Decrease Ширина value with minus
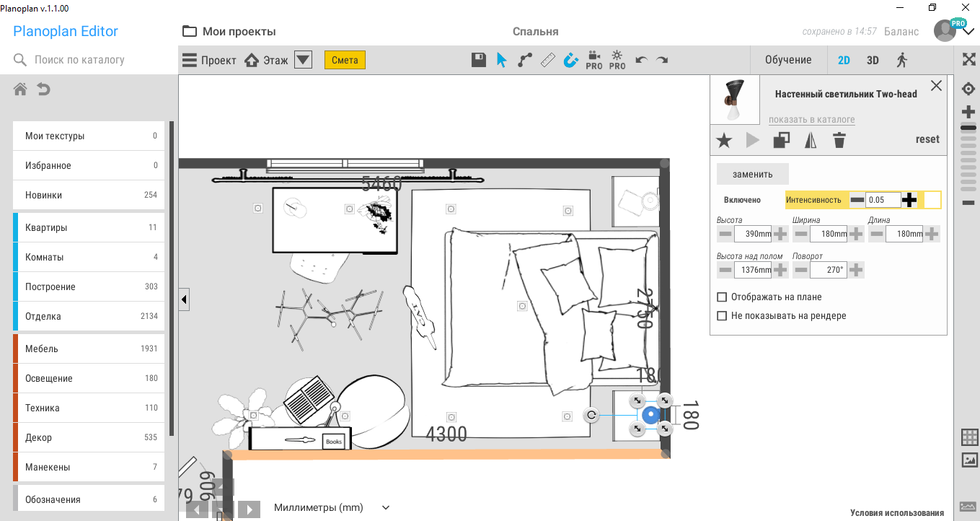Image resolution: width=980 pixels, height=521 pixels. 801,234
